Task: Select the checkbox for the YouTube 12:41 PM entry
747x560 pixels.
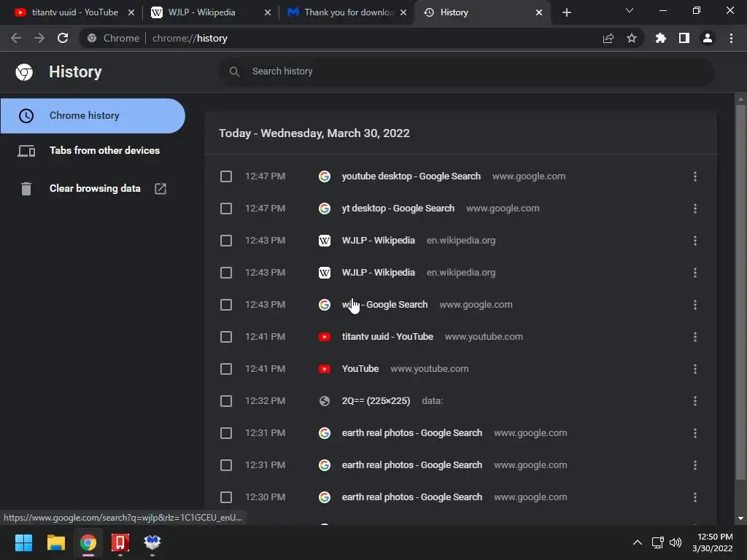Action: (x=226, y=369)
